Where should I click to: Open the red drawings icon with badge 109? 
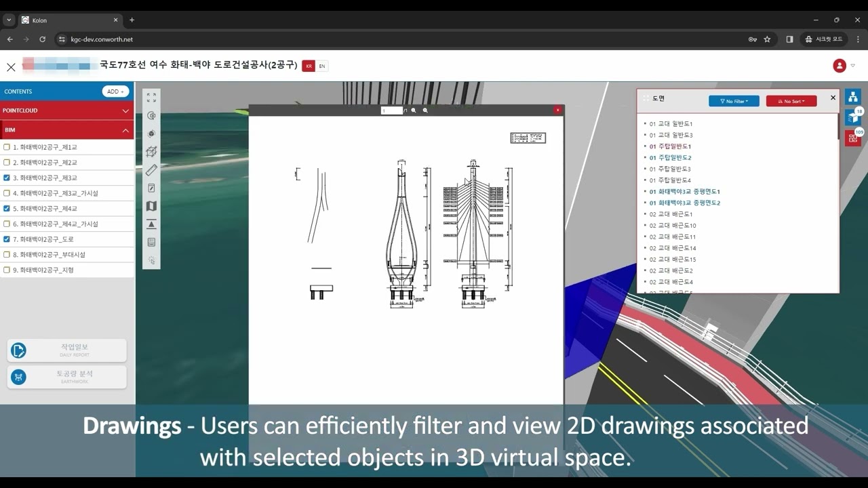(852, 138)
